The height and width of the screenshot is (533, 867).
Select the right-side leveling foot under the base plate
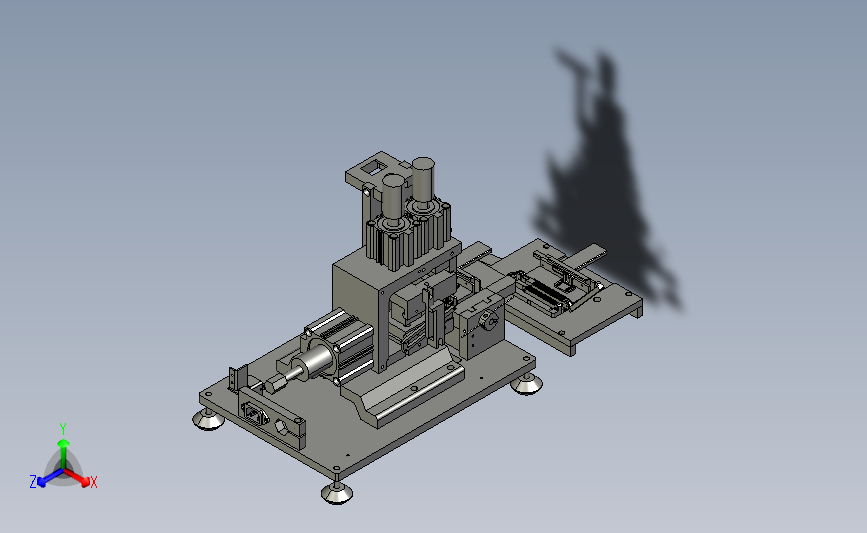(x=526, y=384)
